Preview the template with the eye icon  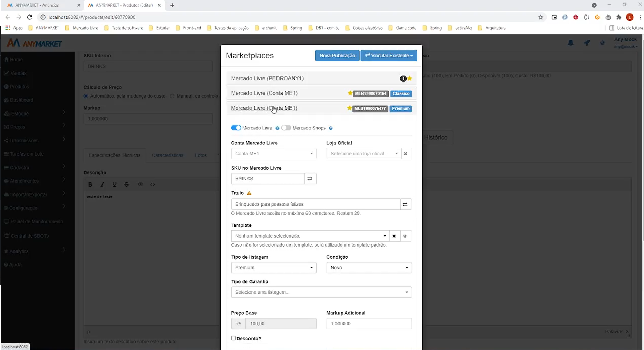405,236
